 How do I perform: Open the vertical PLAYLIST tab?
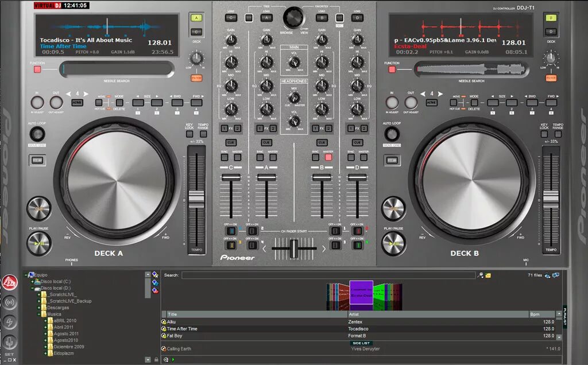click(565, 316)
